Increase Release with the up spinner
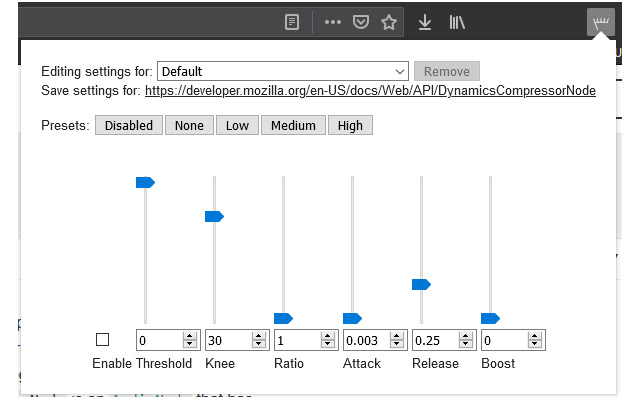 (x=466, y=336)
